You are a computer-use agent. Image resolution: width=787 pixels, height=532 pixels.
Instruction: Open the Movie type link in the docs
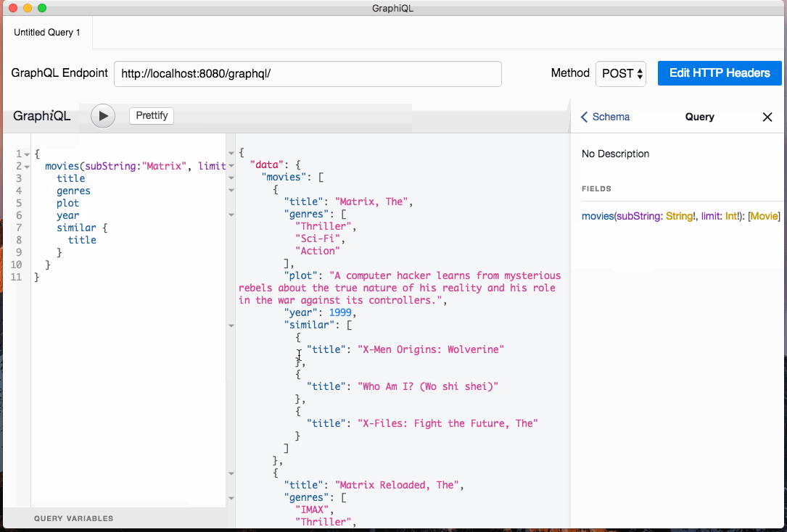tap(764, 217)
